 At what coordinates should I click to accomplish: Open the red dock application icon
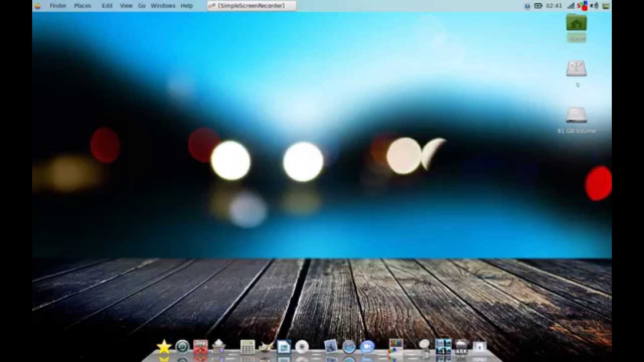[201, 346]
